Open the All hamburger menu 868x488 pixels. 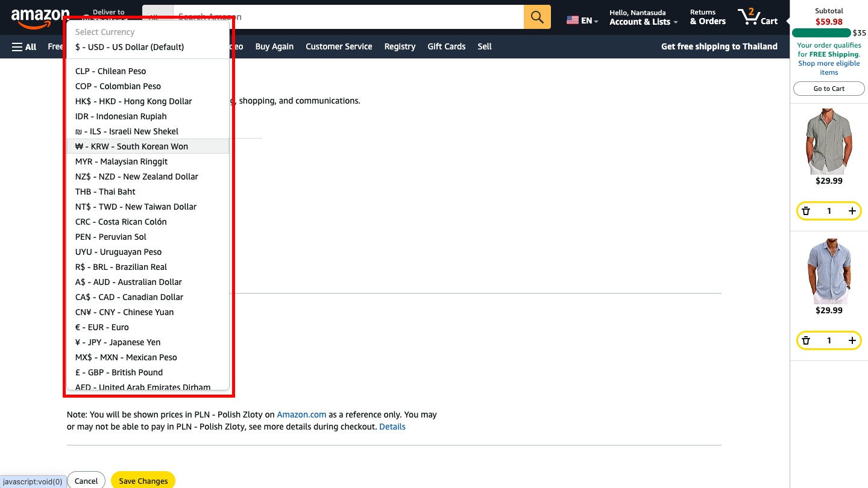[24, 46]
